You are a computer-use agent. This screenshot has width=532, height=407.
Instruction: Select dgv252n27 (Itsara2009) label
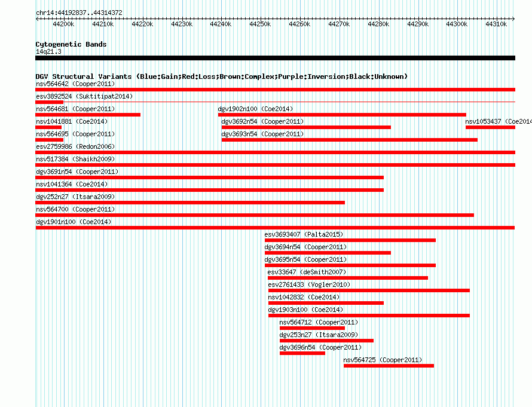click(x=75, y=197)
